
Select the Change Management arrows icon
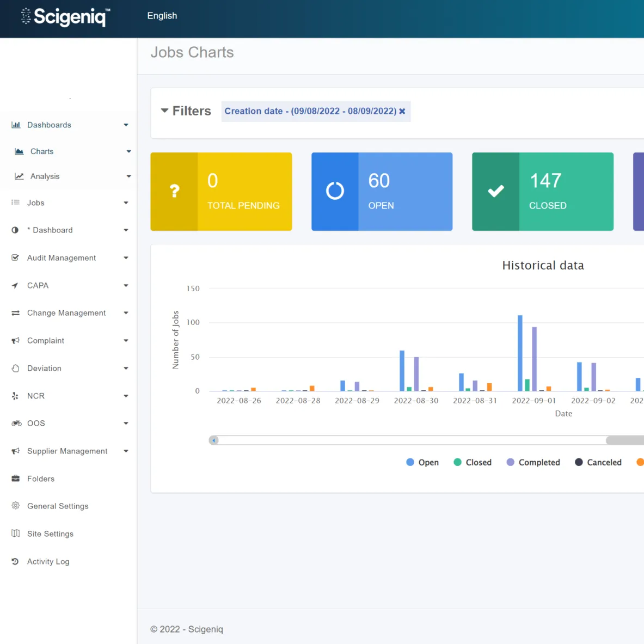click(16, 312)
